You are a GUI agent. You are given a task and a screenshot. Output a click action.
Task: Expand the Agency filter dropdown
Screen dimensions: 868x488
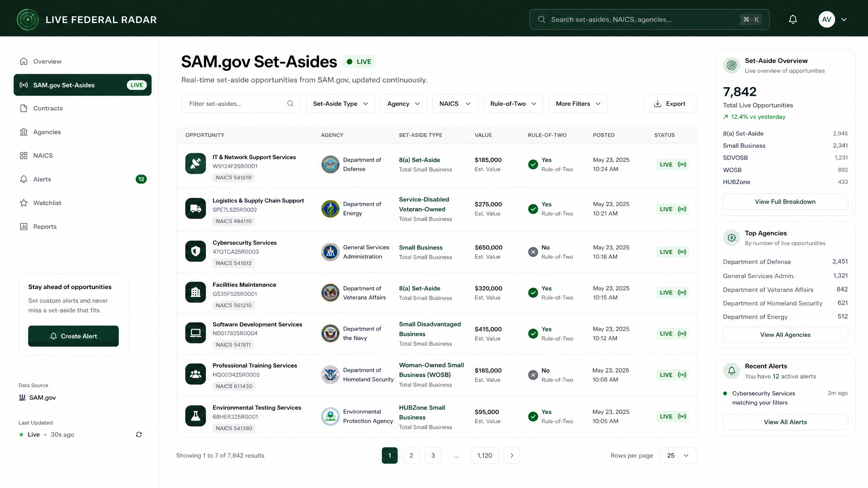[x=403, y=104]
